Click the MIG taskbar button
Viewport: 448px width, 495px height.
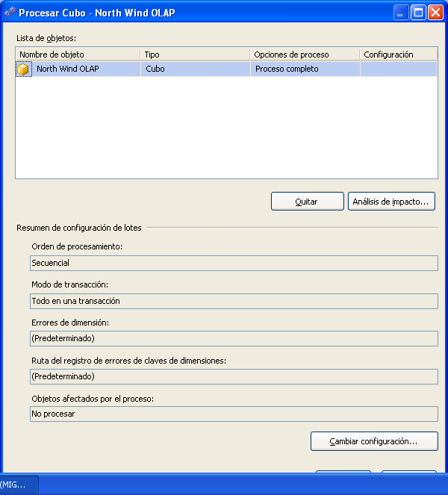click(19, 485)
